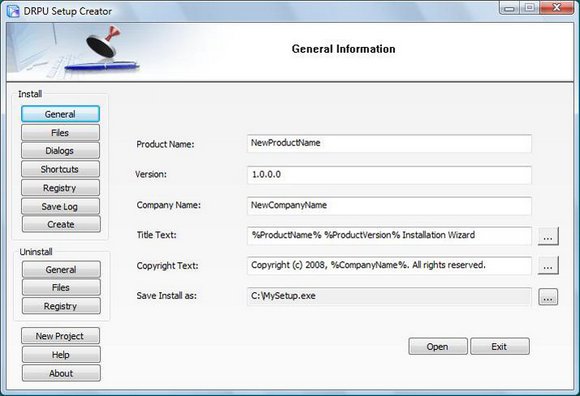The width and height of the screenshot is (580, 396).
Task: Open browse button next to Title Text
Action: click(x=548, y=236)
